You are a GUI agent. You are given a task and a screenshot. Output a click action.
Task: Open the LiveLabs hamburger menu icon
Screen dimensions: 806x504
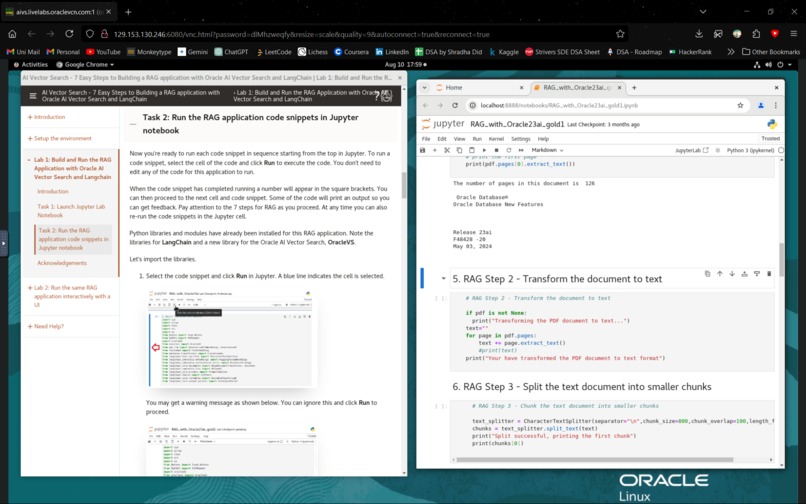[x=33, y=96]
